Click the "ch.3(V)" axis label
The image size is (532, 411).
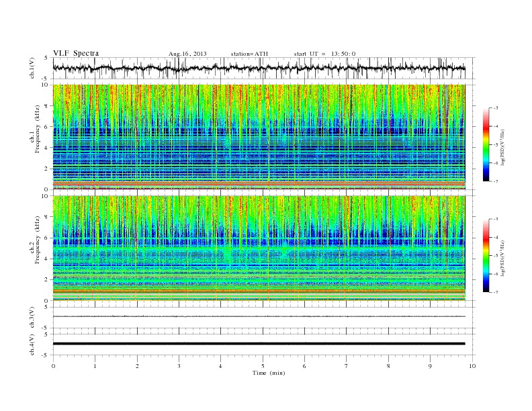point(32,318)
